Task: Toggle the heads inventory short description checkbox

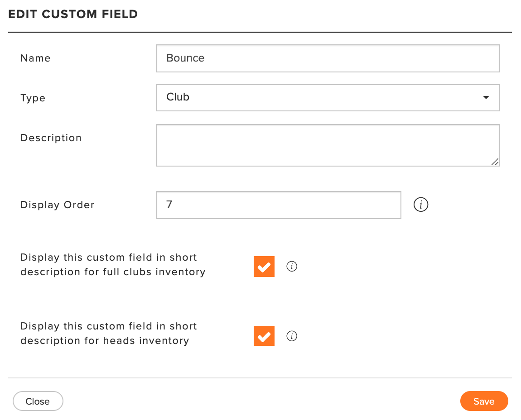Action: point(264,336)
